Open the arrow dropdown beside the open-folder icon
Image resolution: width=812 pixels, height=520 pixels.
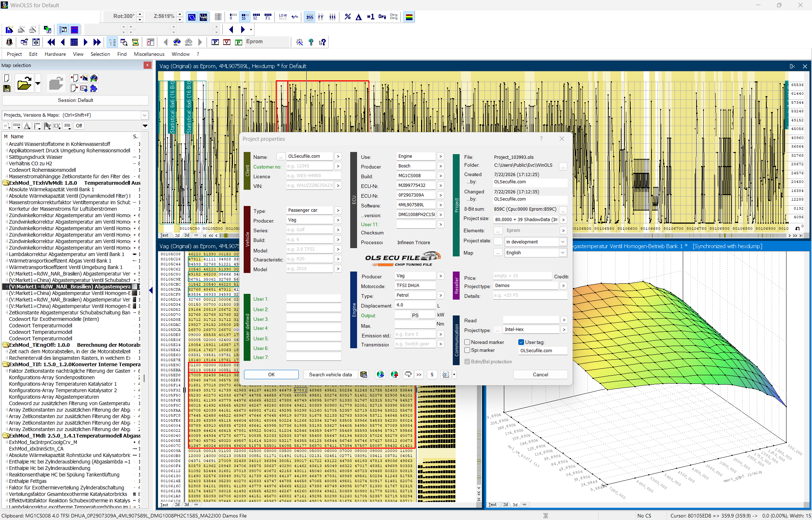click(38, 84)
